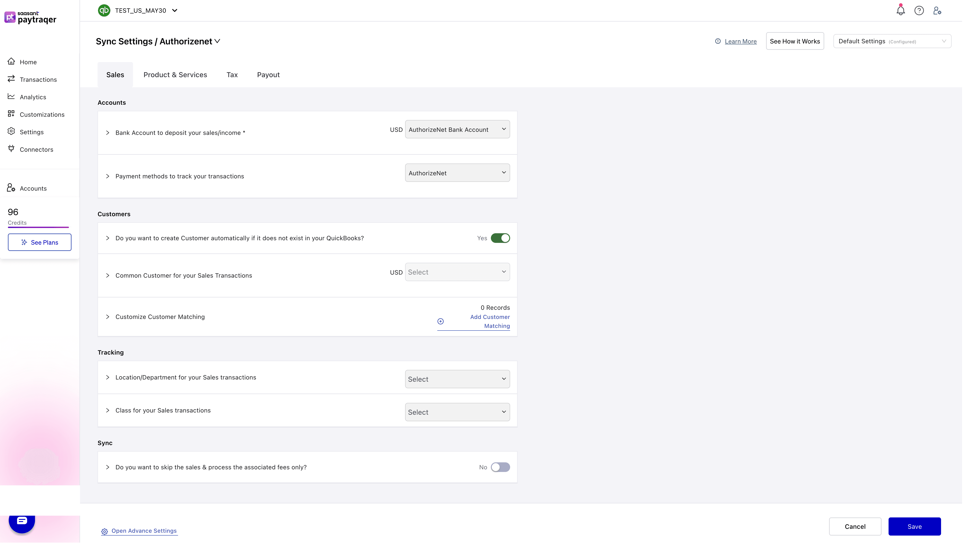The height and width of the screenshot is (543, 980).
Task: Click the See How it Works button
Action: click(795, 41)
